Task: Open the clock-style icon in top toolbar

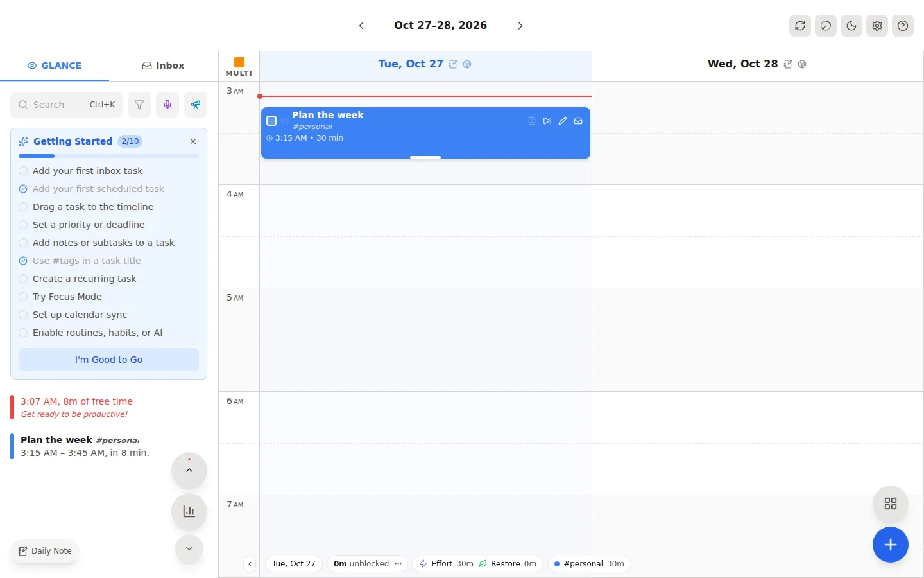Action: point(826,26)
